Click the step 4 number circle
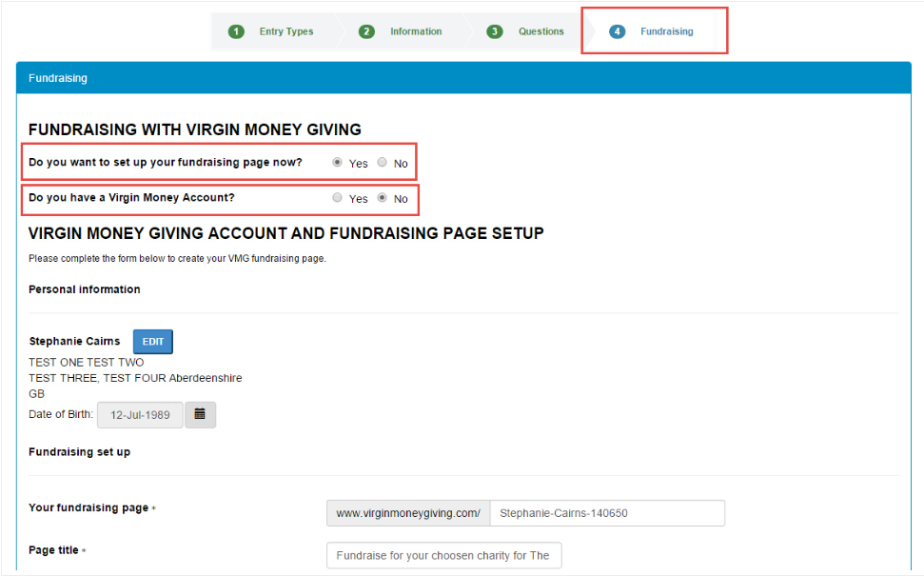The image size is (924, 576). 617,31
